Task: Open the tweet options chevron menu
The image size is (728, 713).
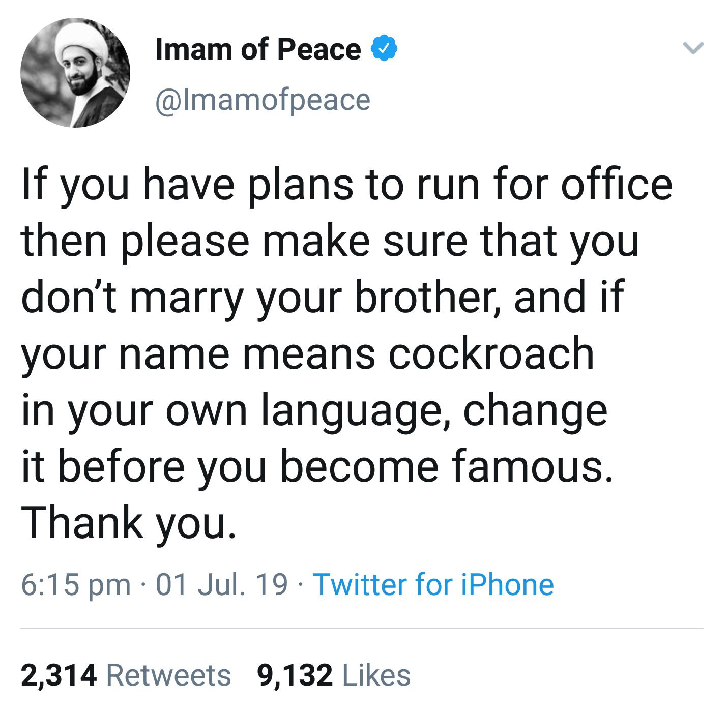Action: [693, 49]
